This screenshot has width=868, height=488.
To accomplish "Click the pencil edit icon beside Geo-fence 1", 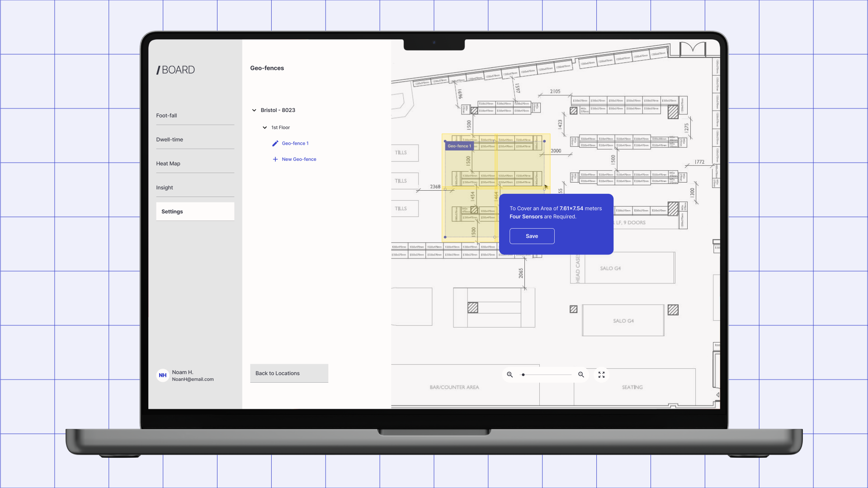I will [x=275, y=144].
